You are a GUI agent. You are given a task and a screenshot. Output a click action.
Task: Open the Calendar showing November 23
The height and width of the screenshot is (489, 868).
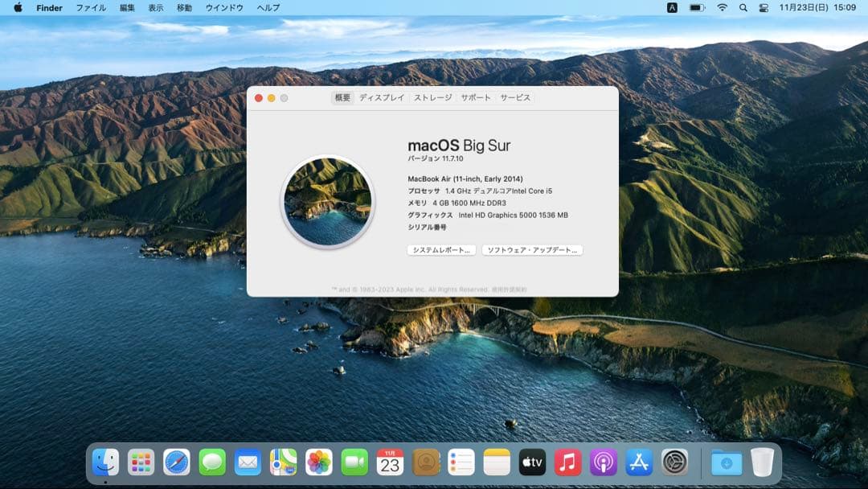point(390,462)
